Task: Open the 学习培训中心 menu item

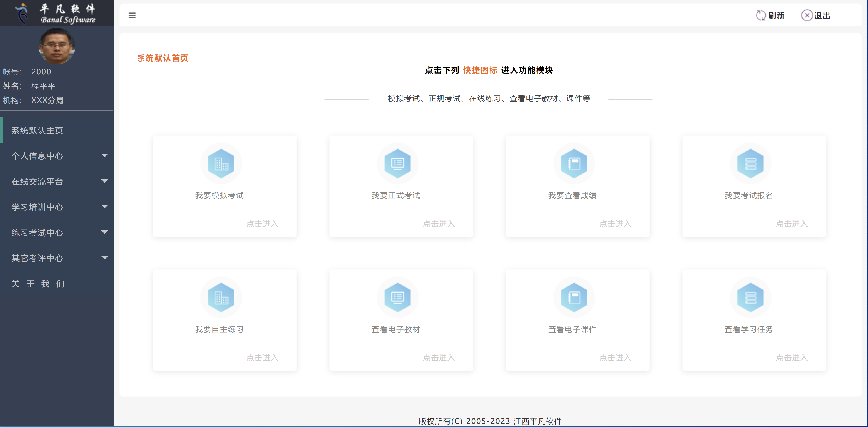Action: 57,207
